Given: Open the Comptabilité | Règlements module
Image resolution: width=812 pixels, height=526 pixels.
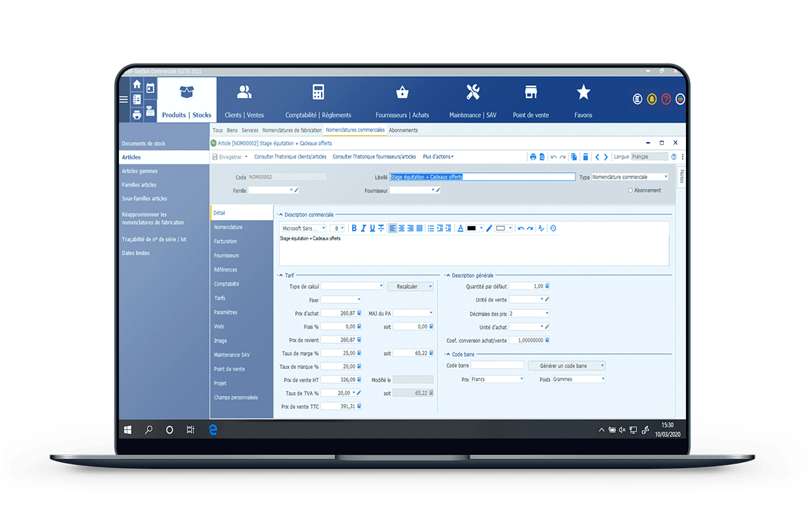Looking at the screenshot, I should coord(318,100).
